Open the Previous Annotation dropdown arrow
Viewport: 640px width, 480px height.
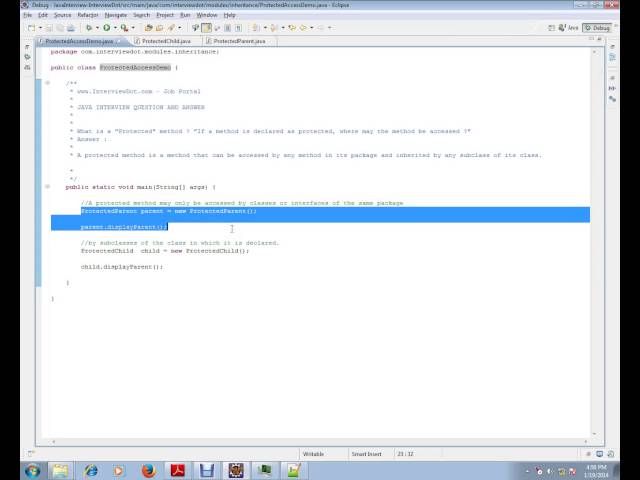point(283,28)
